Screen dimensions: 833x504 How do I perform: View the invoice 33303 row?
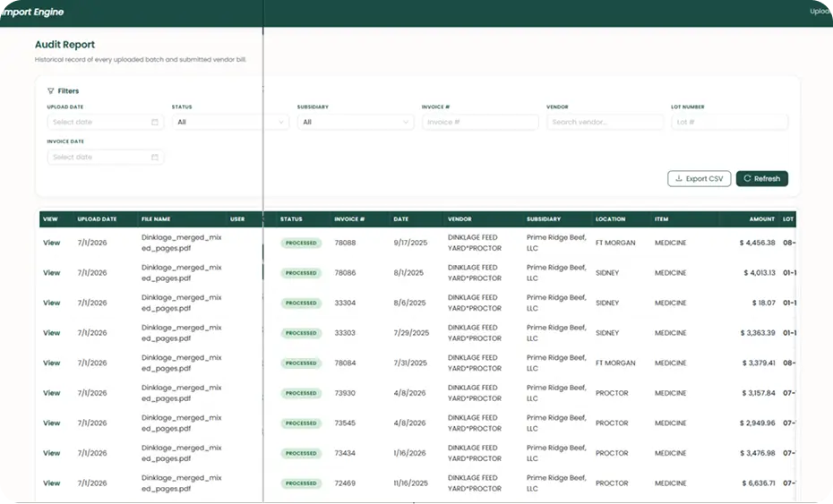tap(52, 333)
